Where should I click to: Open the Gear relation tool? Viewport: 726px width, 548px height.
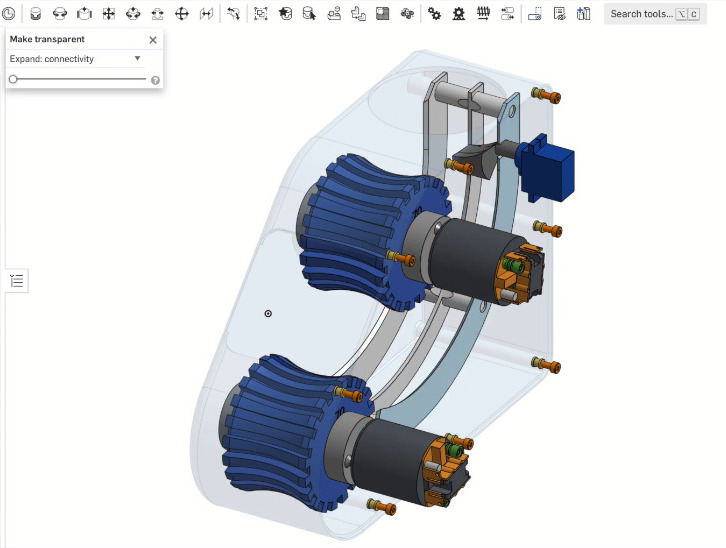434,14
